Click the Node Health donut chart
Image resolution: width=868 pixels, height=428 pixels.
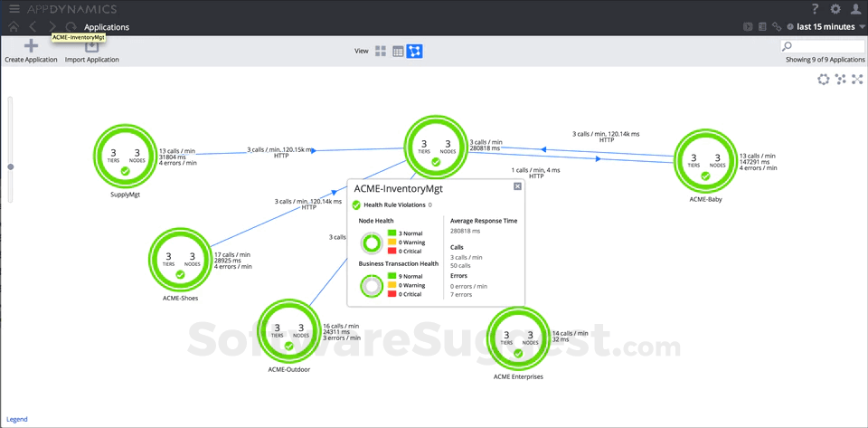(x=371, y=243)
